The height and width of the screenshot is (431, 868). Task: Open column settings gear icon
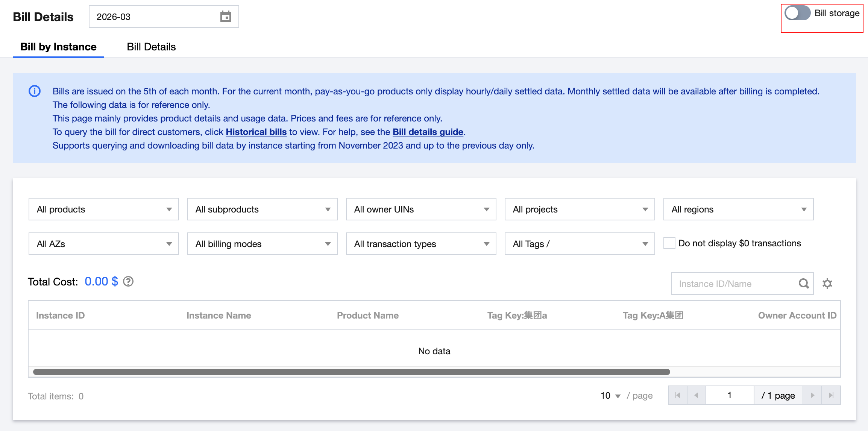[x=827, y=284]
